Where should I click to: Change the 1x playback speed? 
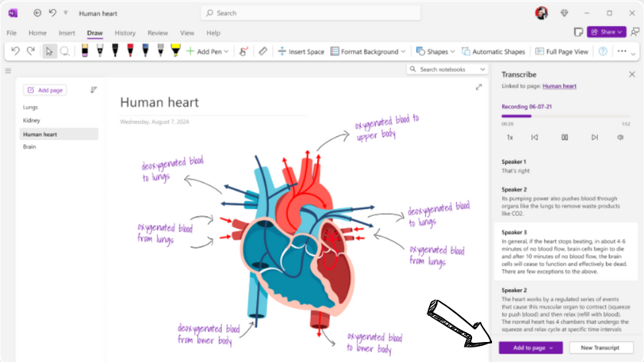pos(510,138)
